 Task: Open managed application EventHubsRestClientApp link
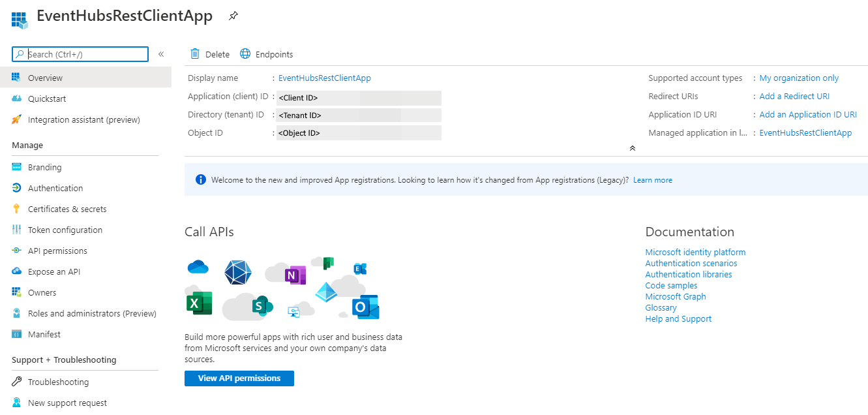tap(805, 132)
